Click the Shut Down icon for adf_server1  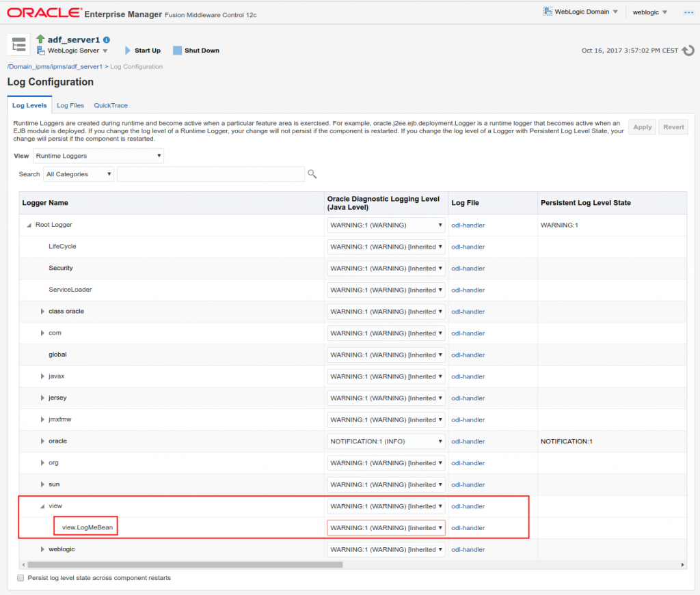[178, 50]
